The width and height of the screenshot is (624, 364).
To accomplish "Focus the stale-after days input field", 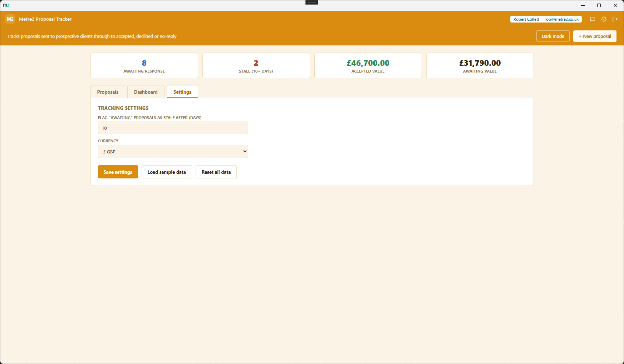I will tap(173, 128).
